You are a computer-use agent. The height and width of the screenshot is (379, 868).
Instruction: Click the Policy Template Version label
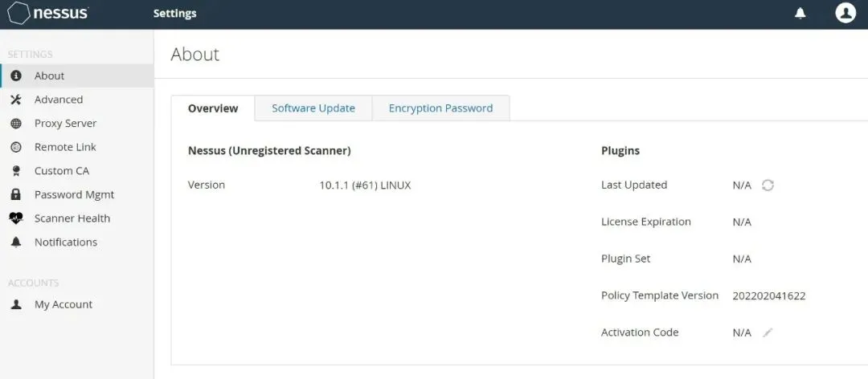tap(660, 295)
